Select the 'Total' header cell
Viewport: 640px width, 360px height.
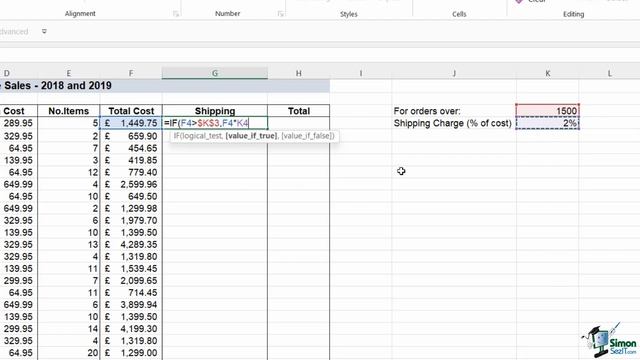tap(299, 111)
